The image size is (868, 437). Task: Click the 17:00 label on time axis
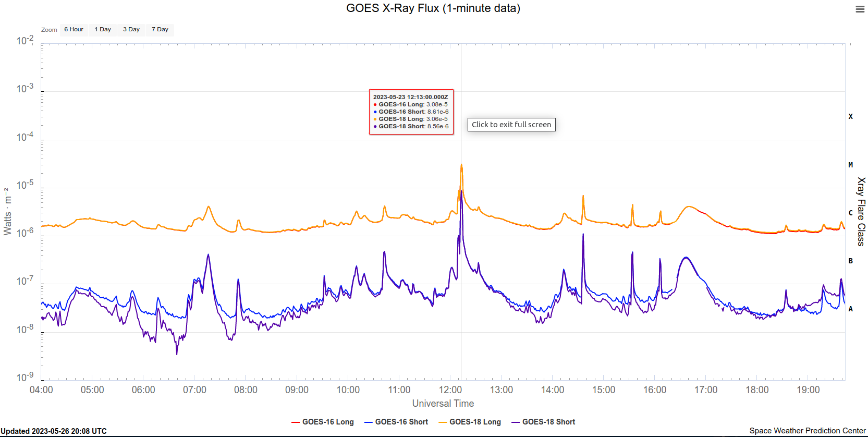706,390
